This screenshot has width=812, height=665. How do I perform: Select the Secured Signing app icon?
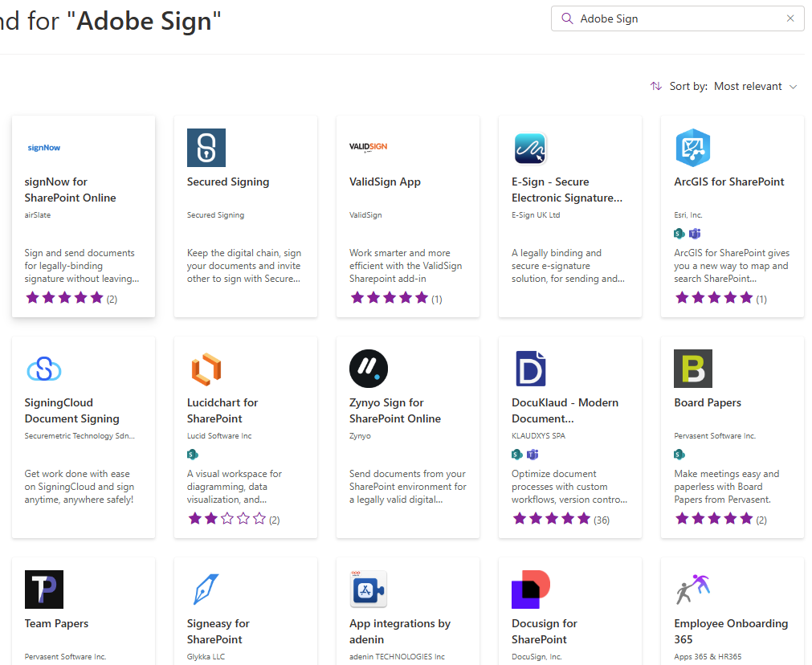tap(206, 147)
